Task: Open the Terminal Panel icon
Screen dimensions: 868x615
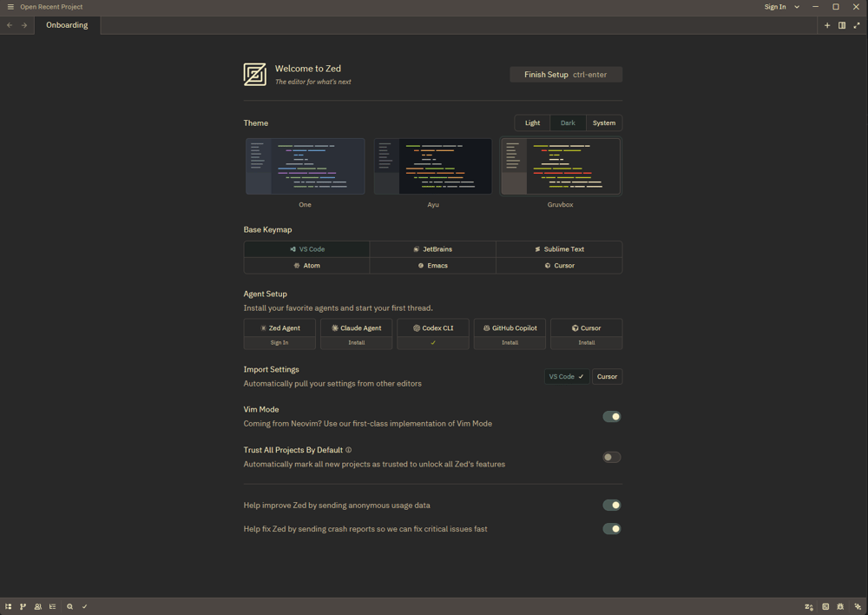Action: click(825, 606)
